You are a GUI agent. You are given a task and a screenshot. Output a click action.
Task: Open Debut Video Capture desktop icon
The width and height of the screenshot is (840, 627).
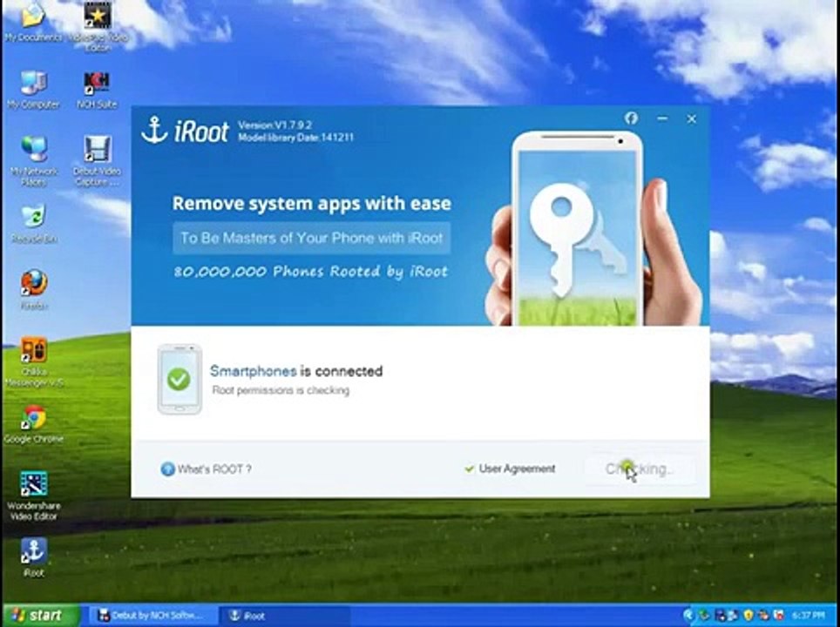point(98,160)
